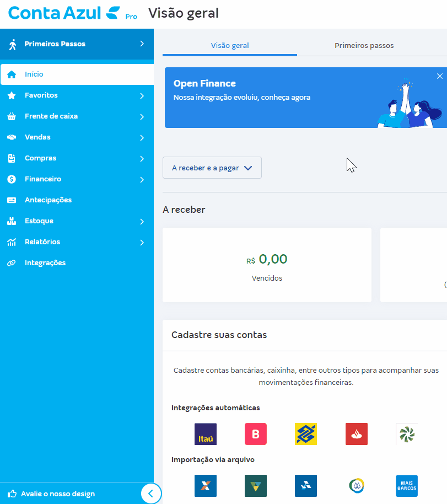447x504 pixels.
Task: Select the Banco do Brasil yellow icon
Action: click(x=306, y=434)
